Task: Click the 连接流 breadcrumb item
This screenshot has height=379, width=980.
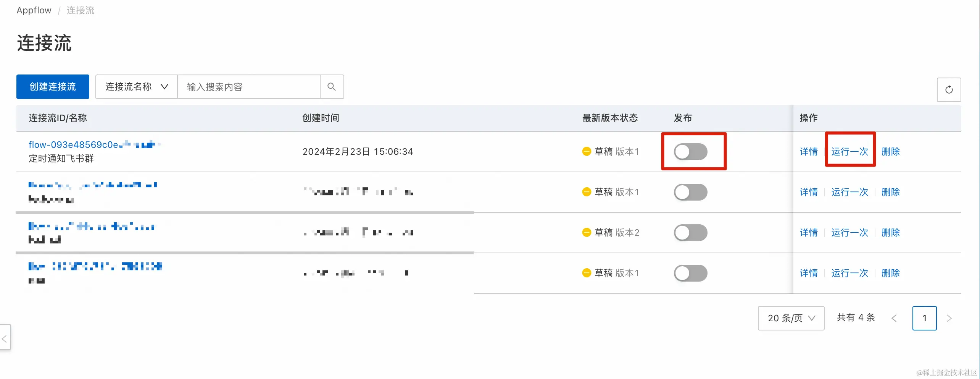Action: (x=81, y=10)
